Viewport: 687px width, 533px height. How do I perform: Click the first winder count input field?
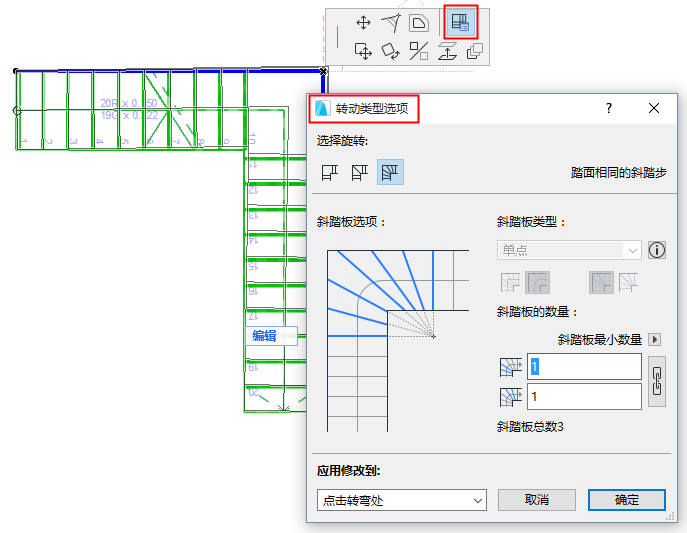584,367
